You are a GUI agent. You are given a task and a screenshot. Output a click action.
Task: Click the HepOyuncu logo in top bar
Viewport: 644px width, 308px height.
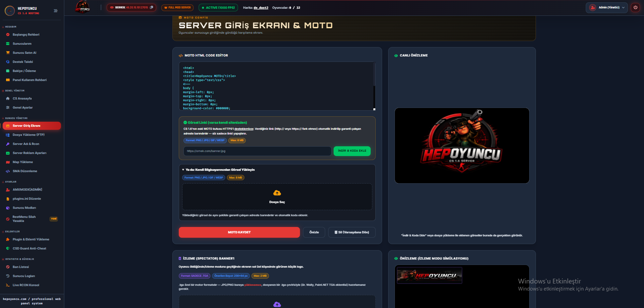click(x=82, y=7)
